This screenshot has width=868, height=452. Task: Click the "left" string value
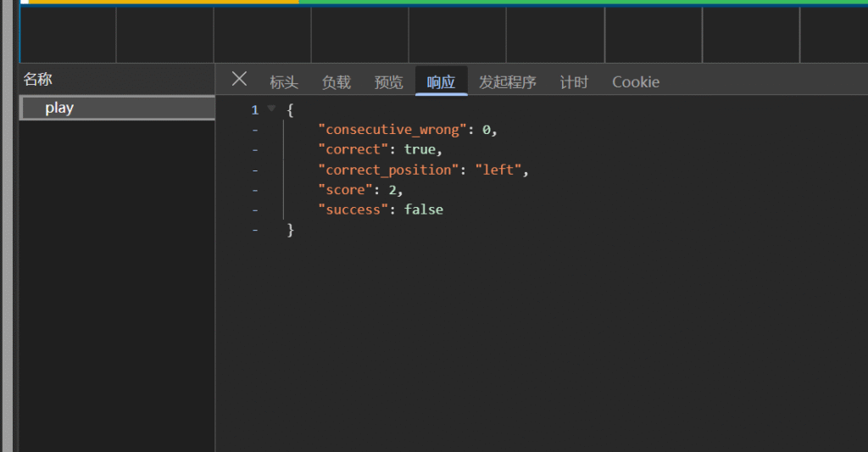pos(498,170)
